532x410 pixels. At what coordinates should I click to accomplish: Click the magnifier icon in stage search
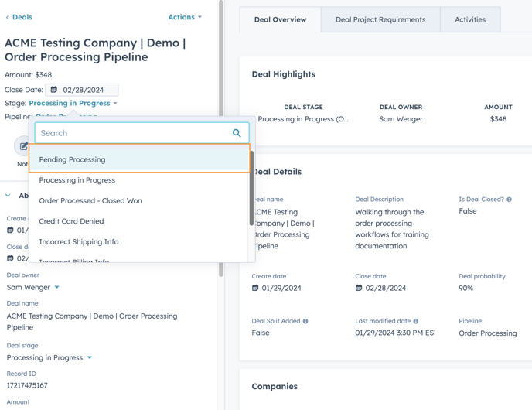[237, 133]
